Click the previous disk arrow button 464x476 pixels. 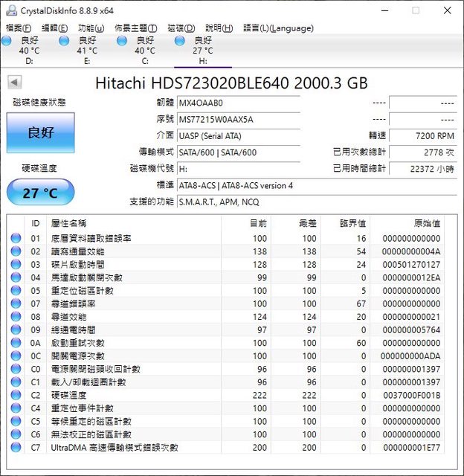[x=14, y=83]
